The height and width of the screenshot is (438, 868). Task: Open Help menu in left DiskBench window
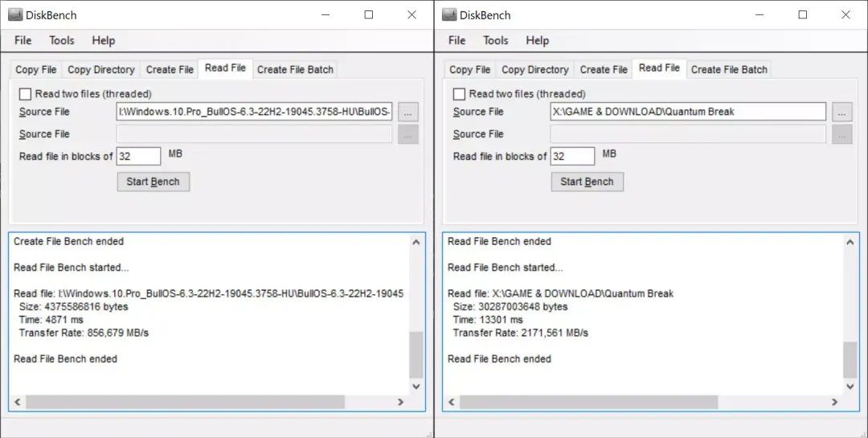tap(103, 40)
